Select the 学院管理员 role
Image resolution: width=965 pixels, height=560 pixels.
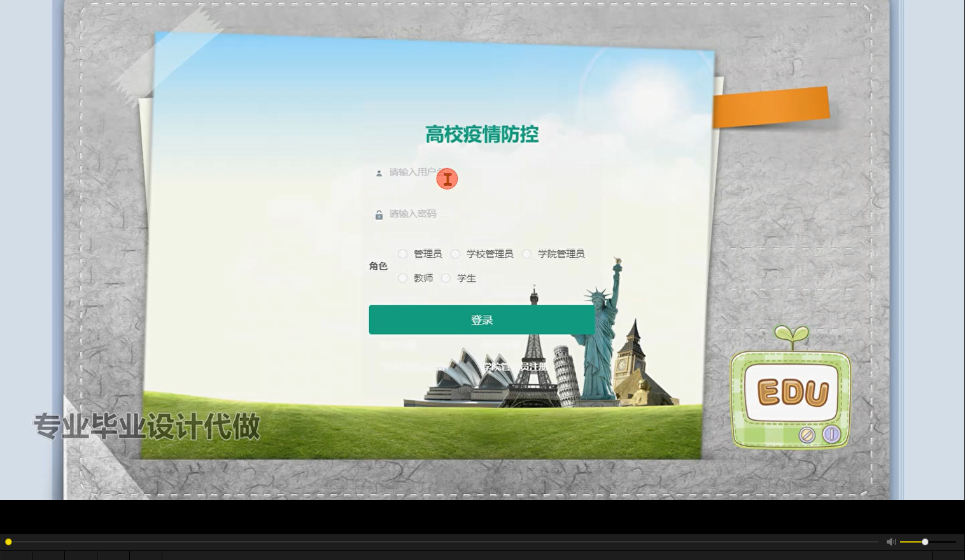pos(527,253)
